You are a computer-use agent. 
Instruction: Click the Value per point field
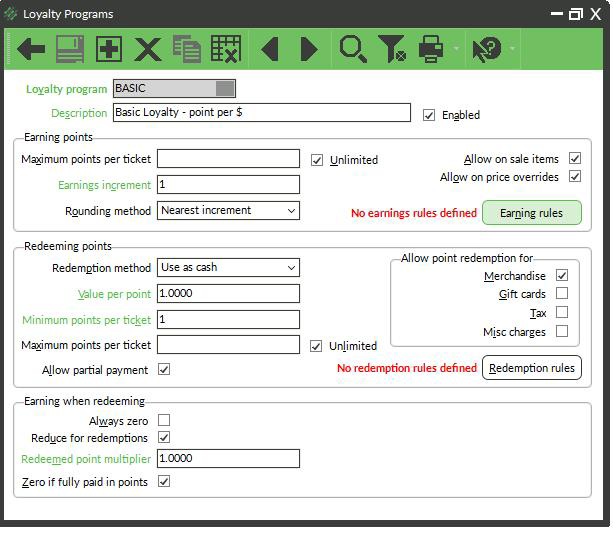click(228, 293)
